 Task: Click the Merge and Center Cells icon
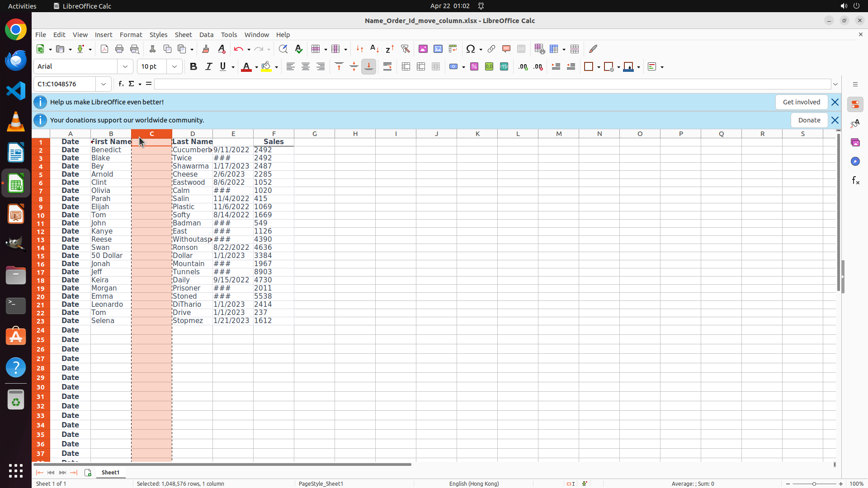[x=406, y=67]
